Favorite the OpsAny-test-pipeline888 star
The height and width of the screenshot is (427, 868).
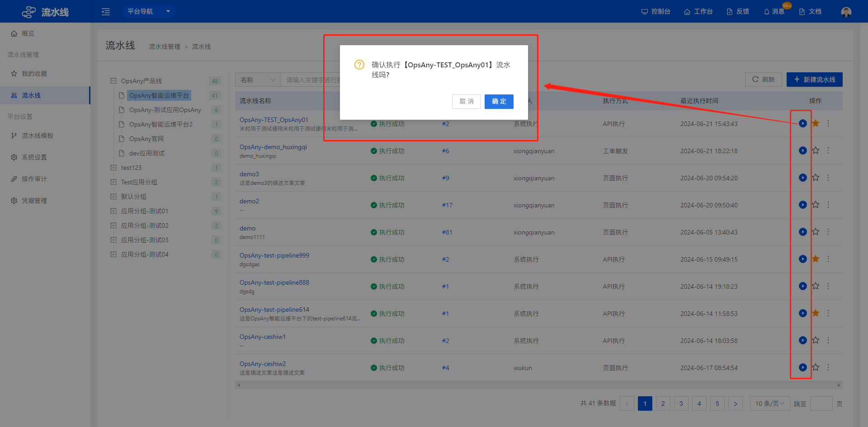pyautogui.click(x=816, y=286)
